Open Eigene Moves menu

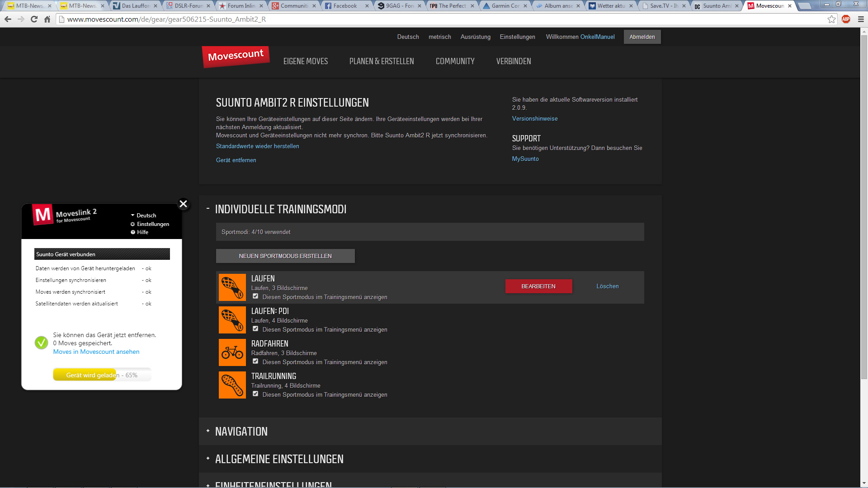305,61
